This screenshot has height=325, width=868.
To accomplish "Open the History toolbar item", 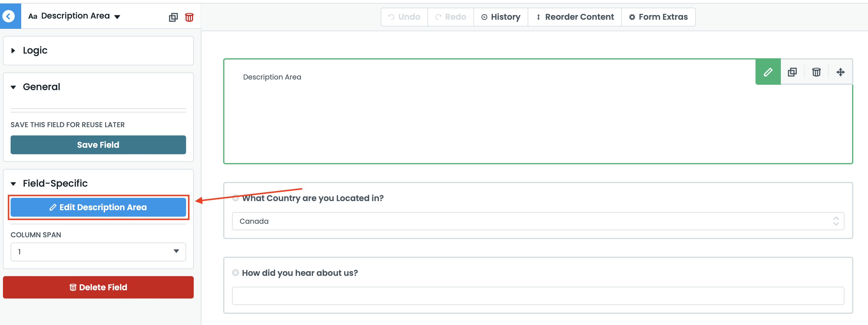I will pyautogui.click(x=501, y=17).
